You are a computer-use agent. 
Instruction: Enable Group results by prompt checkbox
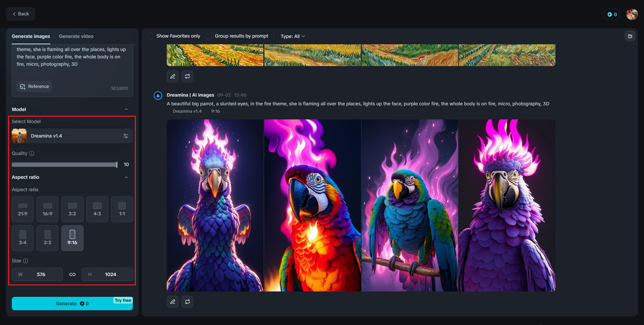coord(209,36)
